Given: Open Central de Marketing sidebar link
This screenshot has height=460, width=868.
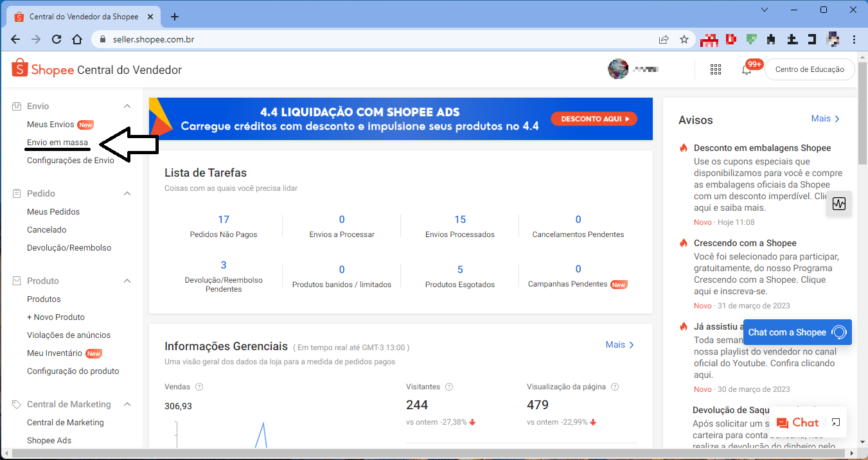Looking at the screenshot, I should pos(66,422).
